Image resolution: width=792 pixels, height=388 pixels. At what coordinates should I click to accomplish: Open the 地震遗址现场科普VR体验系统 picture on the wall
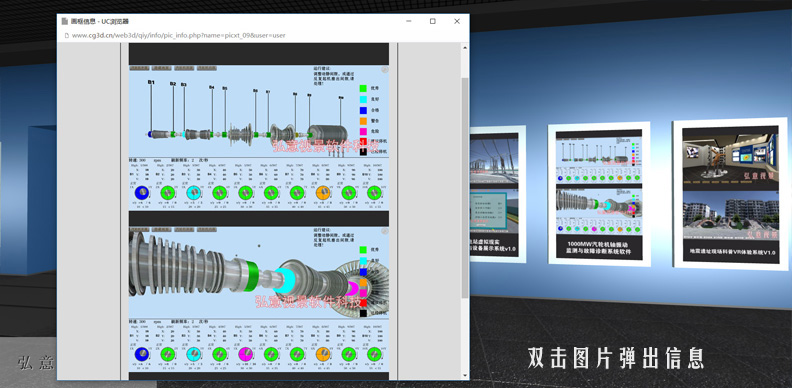click(x=730, y=193)
